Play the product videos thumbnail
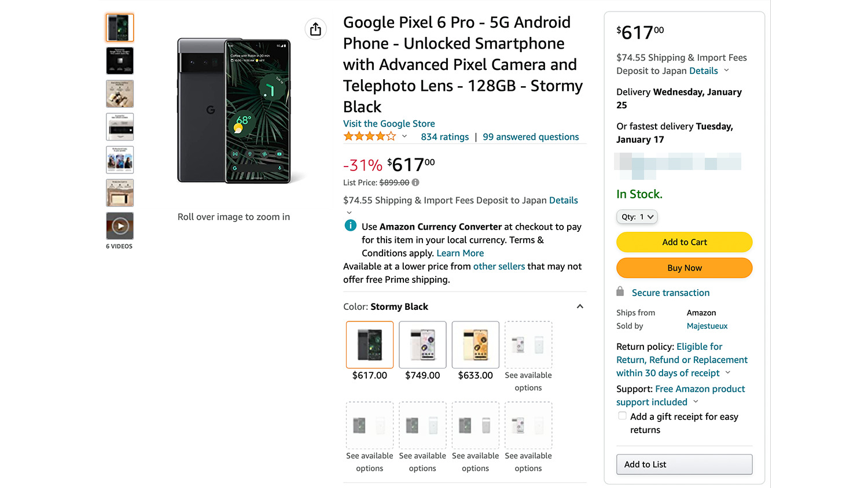 coord(120,226)
